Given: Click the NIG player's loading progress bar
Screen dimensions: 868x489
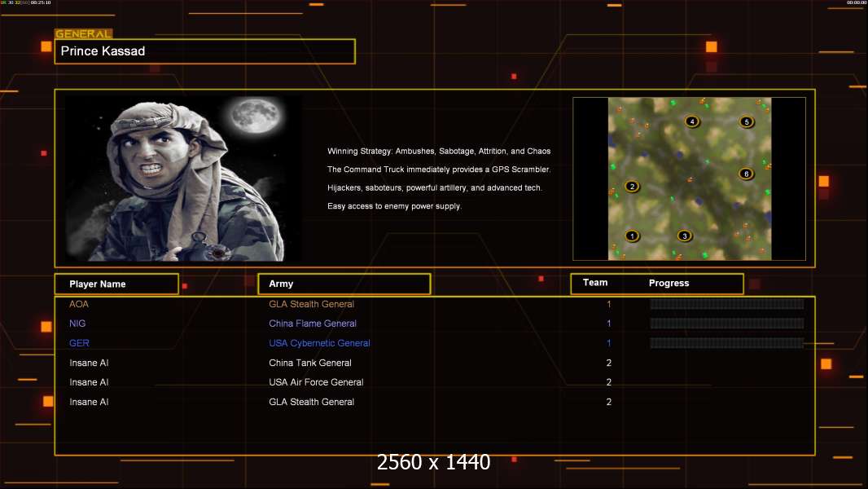Looking at the screenshot, I should tap(727, 324).
